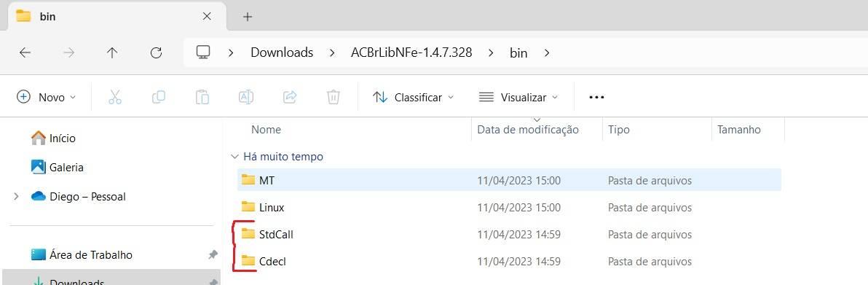The image size is (868, 285).
Task: Go up one folder level
Action: (112, 52)
